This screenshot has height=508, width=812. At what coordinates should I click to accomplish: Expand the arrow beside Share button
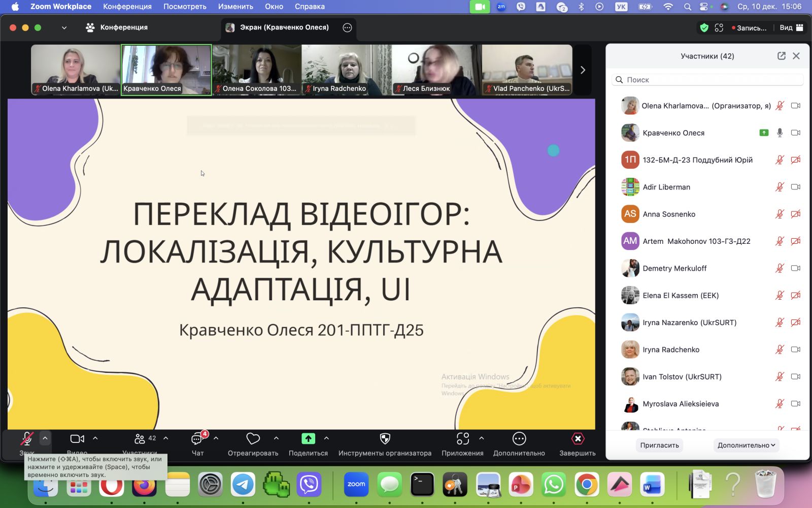point(326,438)
